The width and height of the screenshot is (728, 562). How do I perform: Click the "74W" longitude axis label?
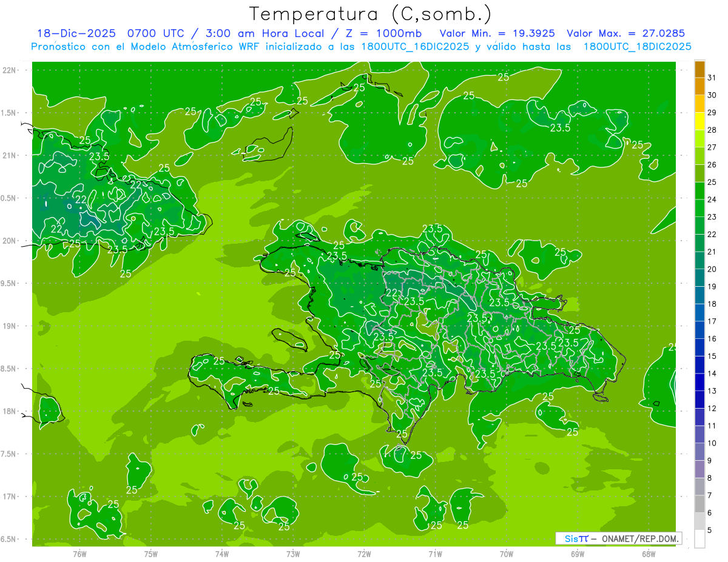(x=222, y=554)
